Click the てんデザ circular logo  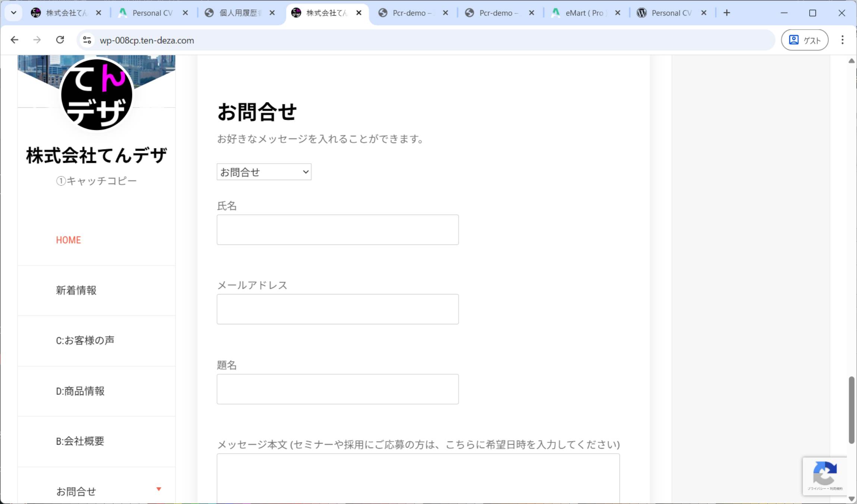[97, 95]
